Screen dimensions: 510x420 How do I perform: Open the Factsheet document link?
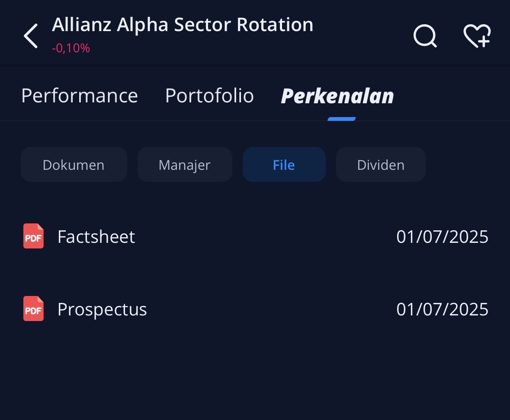coord(96,236)
